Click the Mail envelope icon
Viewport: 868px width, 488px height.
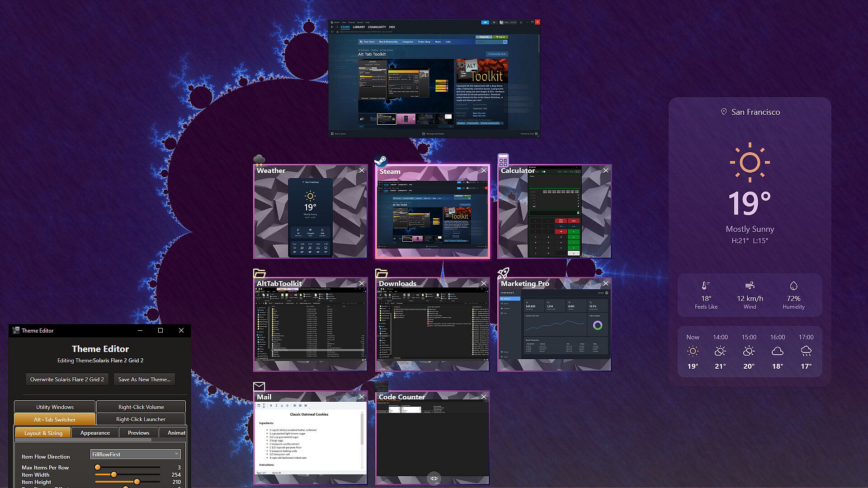(x=259, y=386)
